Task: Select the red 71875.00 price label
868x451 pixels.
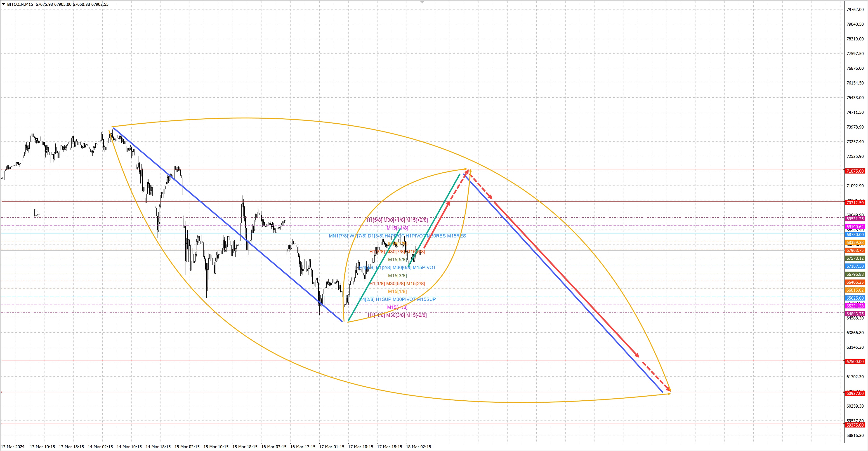Action: pos(855,171)
